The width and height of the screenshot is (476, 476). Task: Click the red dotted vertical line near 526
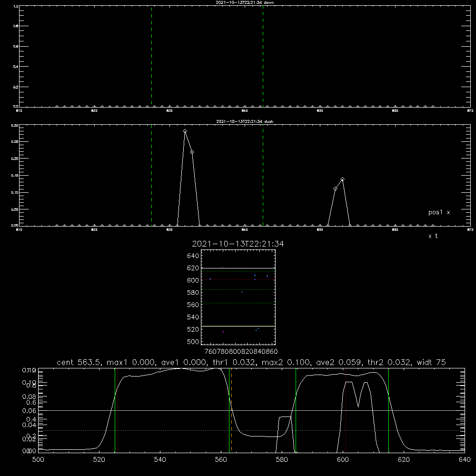[118, 410]
